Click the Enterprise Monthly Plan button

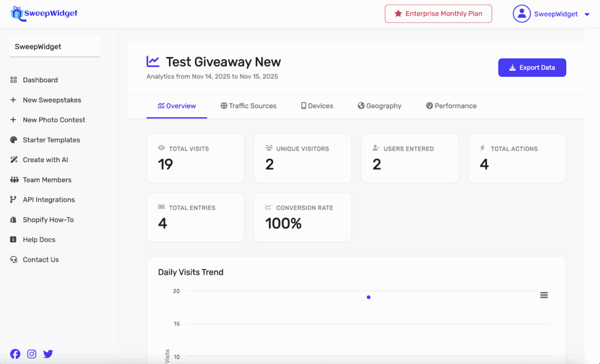pos(438,13)
